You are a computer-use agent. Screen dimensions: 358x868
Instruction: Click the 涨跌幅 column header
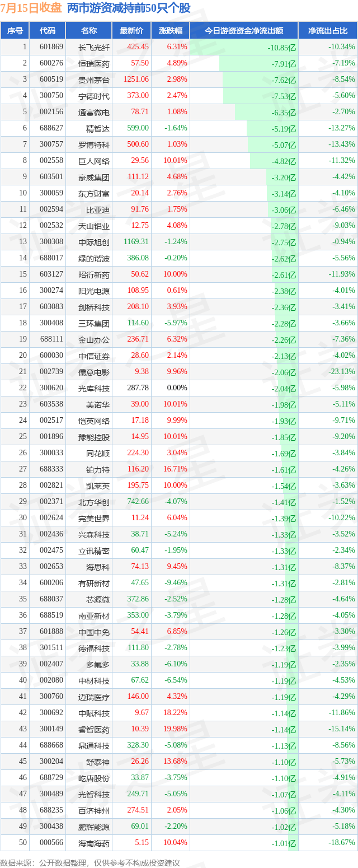pyautogui.click(x=170, y=31)
